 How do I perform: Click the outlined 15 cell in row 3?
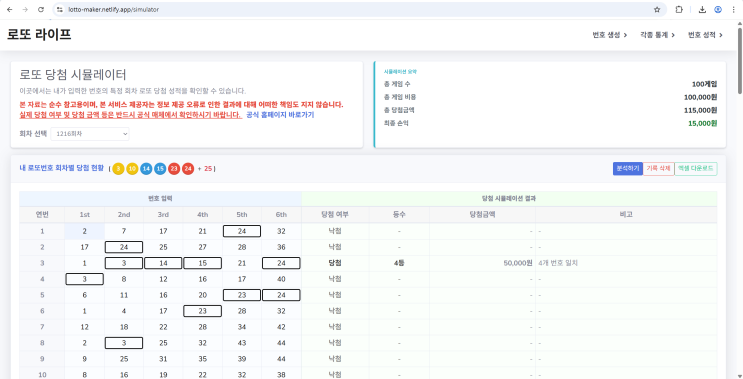click(202, 263)
